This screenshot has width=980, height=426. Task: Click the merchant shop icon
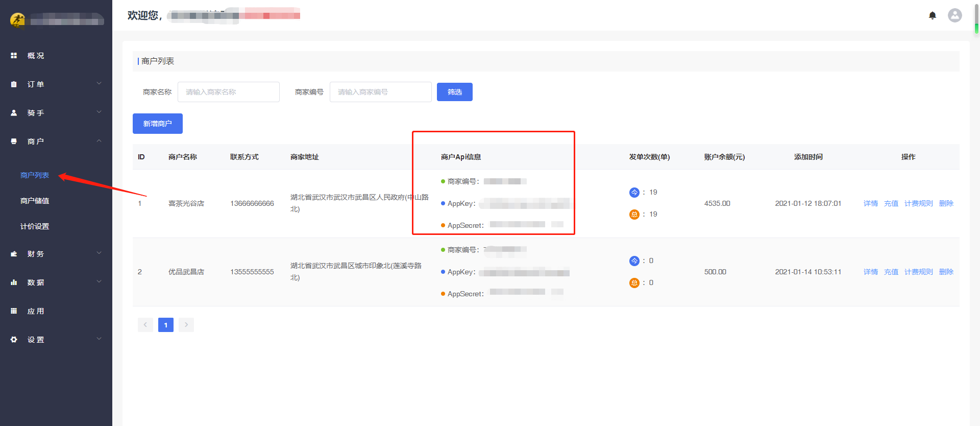click(14, 141)
